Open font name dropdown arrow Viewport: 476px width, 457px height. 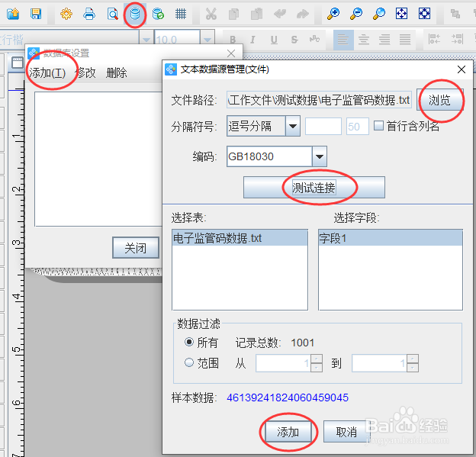146,40
